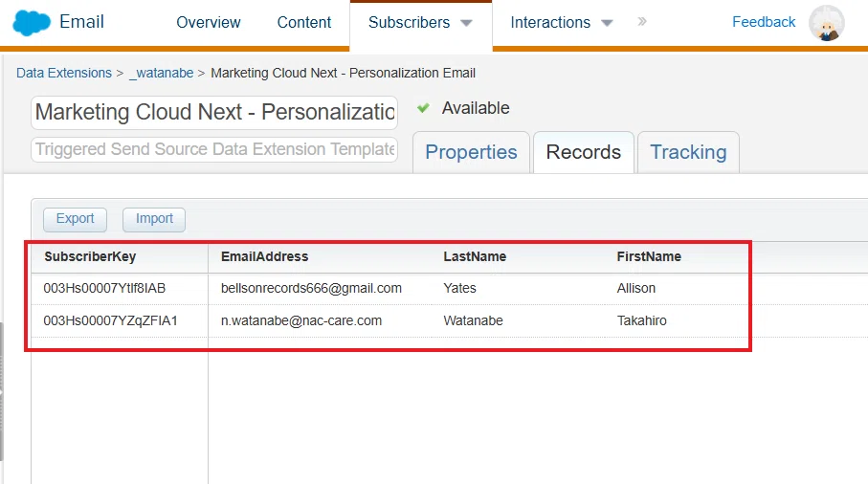The height and width of the screenshot is (484, 868).
Task: Open the user avatar profile menu
Action: tap(826, 23)
